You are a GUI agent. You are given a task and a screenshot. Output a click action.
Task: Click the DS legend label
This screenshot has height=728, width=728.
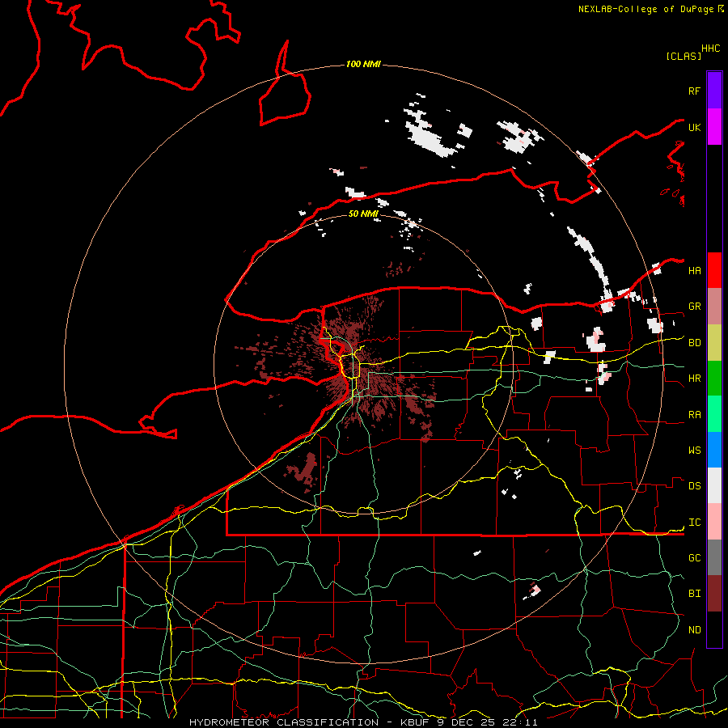694,486
